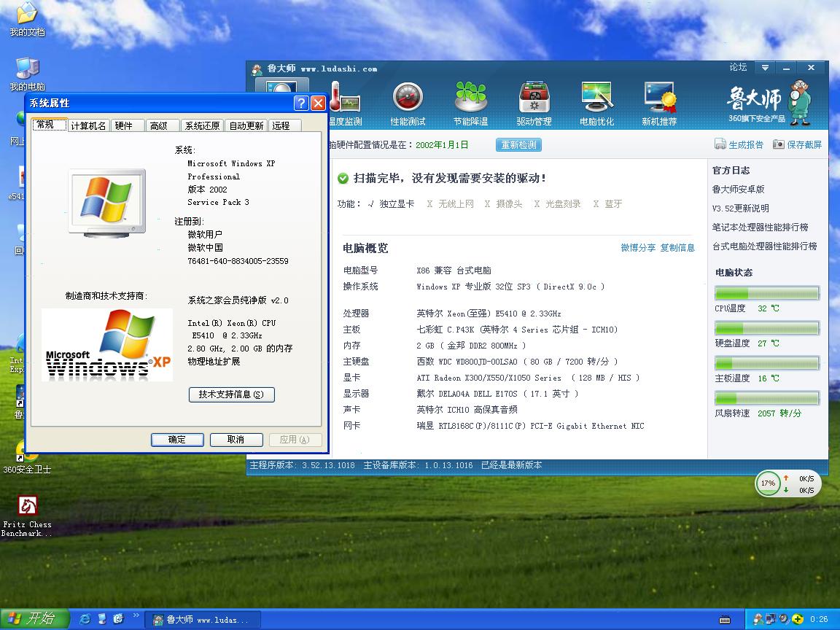
Task: Open the energy-saving cooling (节能降温) icon
Action: click(471, 104)
